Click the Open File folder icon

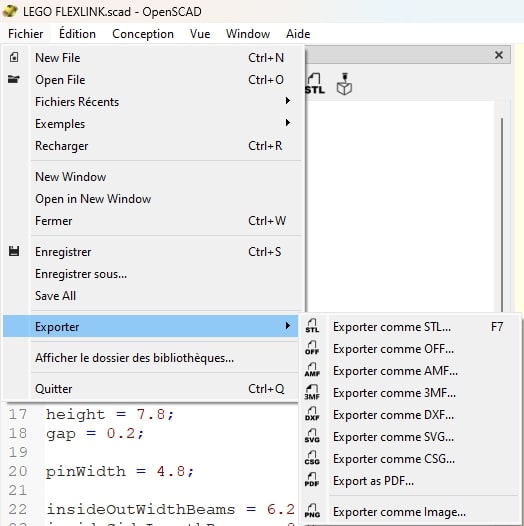tap(14, 79)
